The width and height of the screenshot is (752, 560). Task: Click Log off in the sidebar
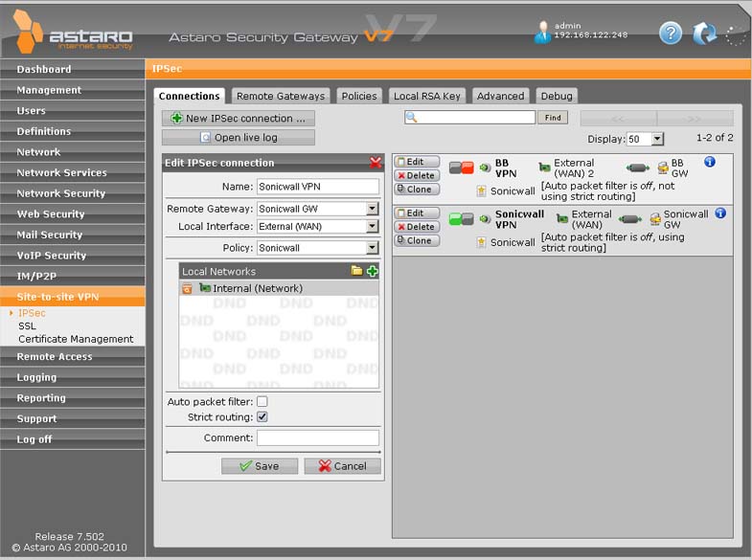[73, 439]
